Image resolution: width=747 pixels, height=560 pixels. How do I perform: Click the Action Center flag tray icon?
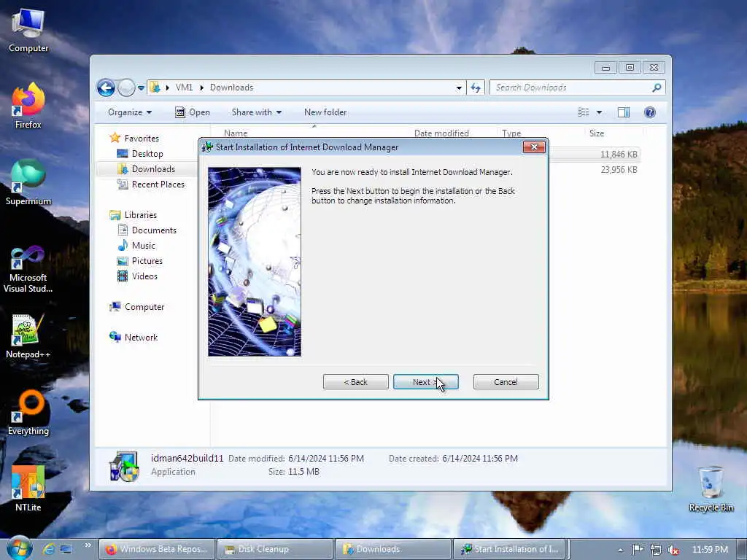click(638, 550)
